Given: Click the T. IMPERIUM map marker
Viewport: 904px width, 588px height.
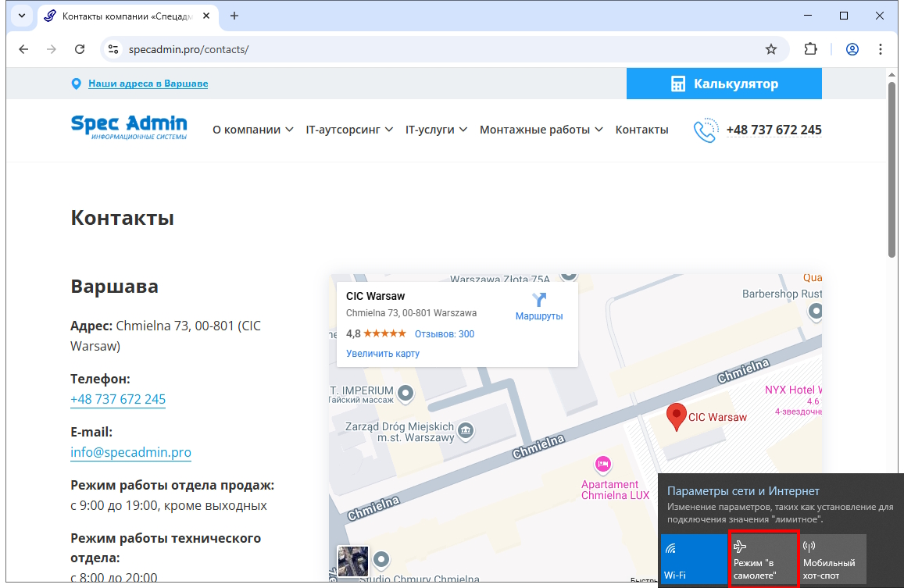Looking at the screenshot, I should [406, 393].
